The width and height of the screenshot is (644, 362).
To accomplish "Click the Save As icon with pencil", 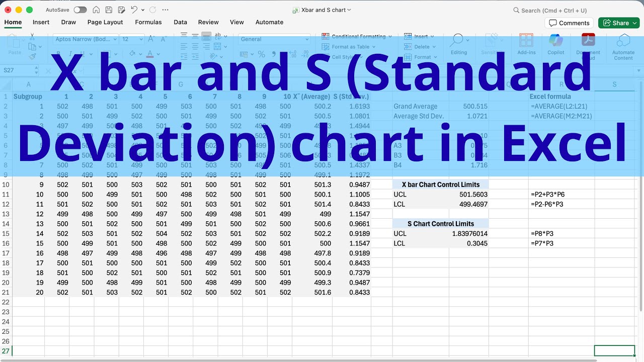I will point(121,10).
